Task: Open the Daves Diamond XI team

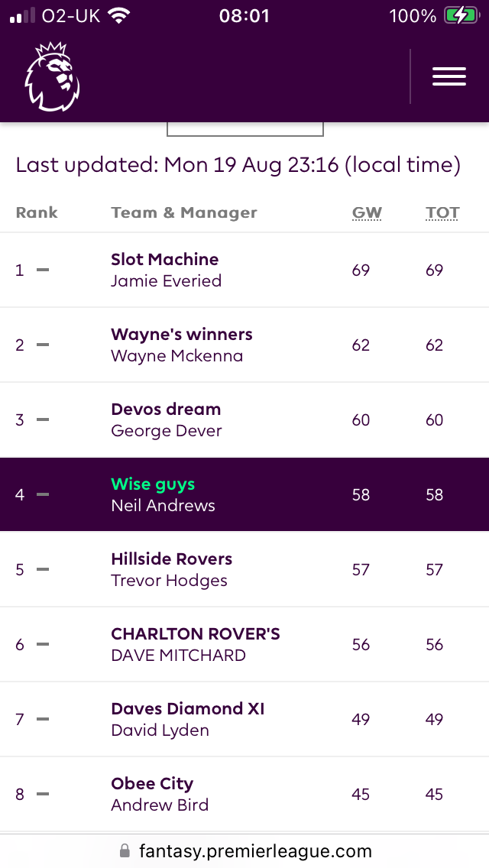Action: (188, 708)
